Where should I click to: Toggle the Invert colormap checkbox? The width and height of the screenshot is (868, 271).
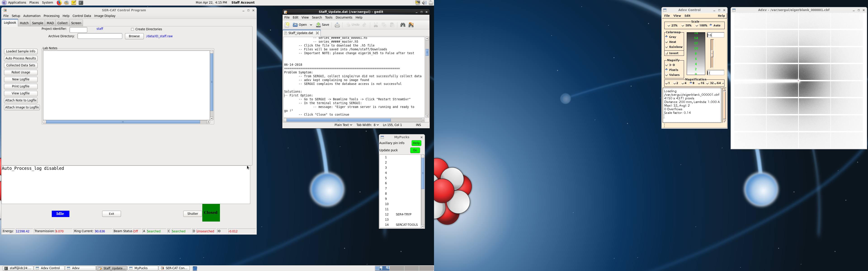(667, 53)
